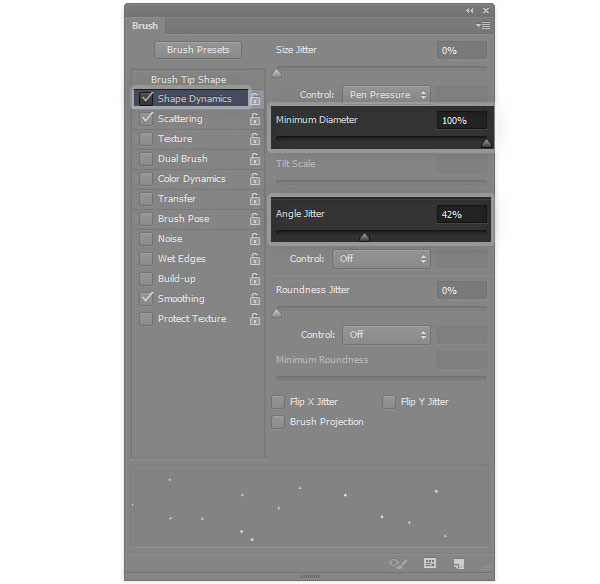Open the Angle Jitter Control dropdown

pos(382,259)
